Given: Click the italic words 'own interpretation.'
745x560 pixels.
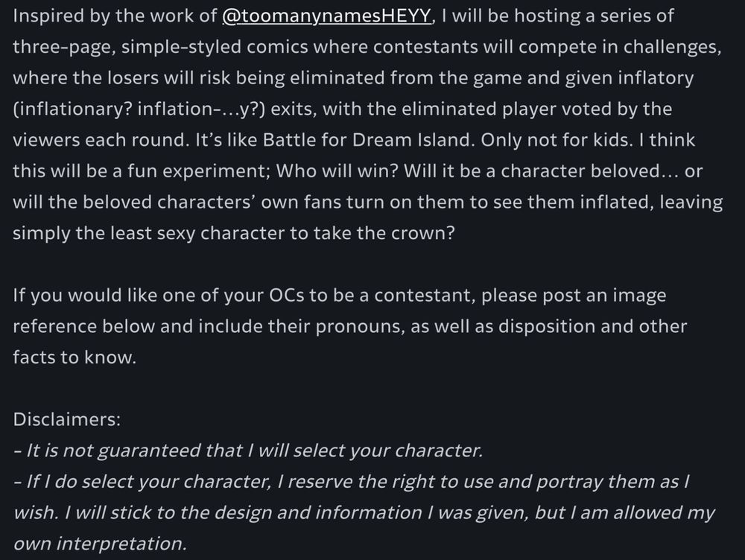Looking at the screenshot, I should click(101, 544).
